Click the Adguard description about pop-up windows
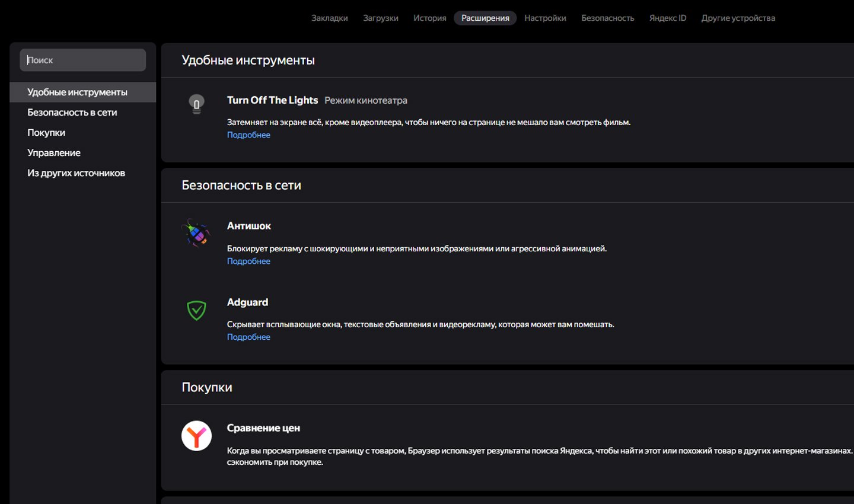854x504 pixels. (420, 324)
